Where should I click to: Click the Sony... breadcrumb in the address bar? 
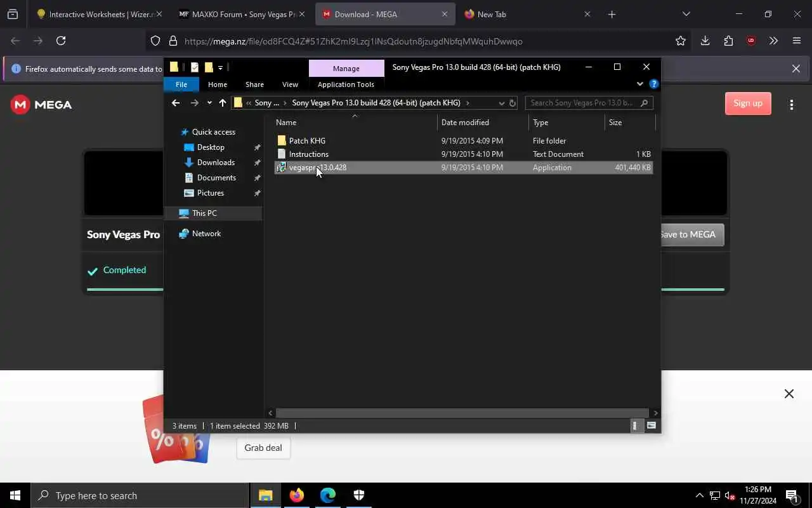click(267, 103)
